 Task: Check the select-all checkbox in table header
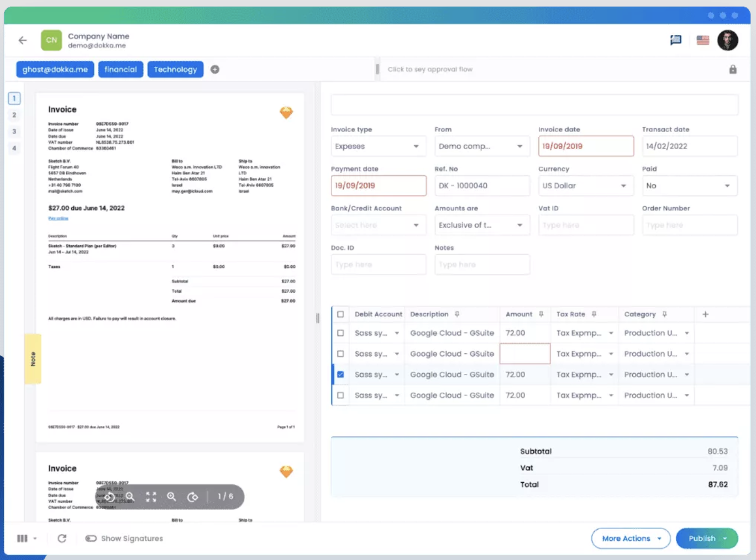pyautogui.click(x=340, y=314)
